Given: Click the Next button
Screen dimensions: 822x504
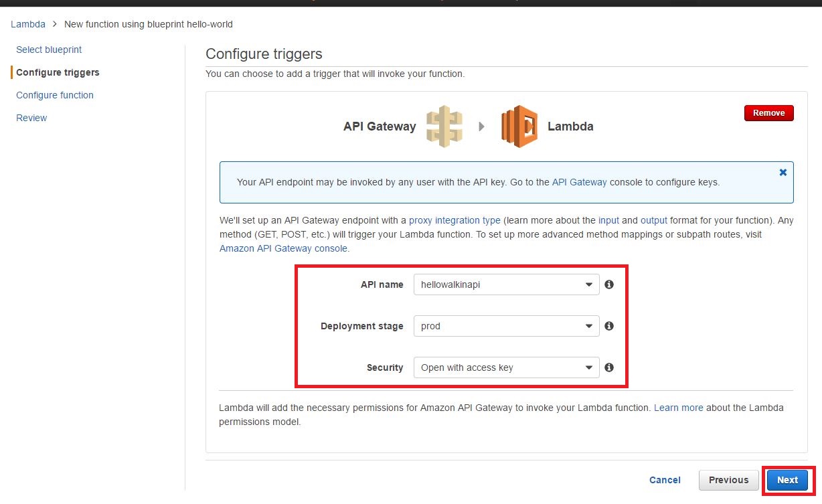Looking at the screenshot, I should pos(787,480).
